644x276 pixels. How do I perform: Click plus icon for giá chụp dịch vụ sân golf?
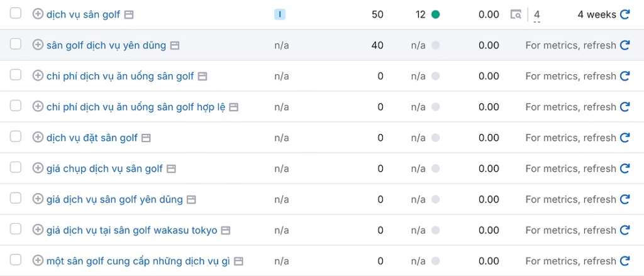click(x=38, y=168)
